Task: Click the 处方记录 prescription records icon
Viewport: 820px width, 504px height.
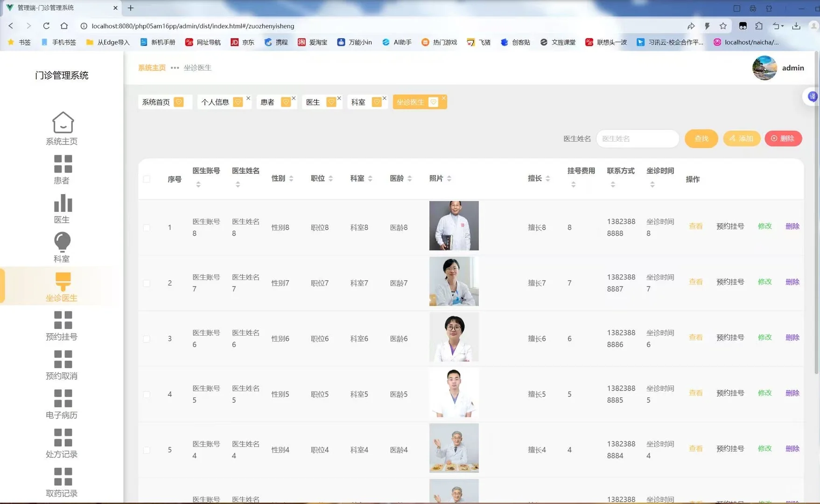Action: click(62, 437)
